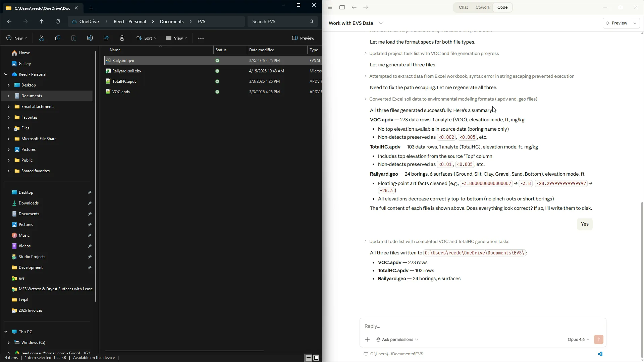Click the Reply input field

[x=483, y=326]
